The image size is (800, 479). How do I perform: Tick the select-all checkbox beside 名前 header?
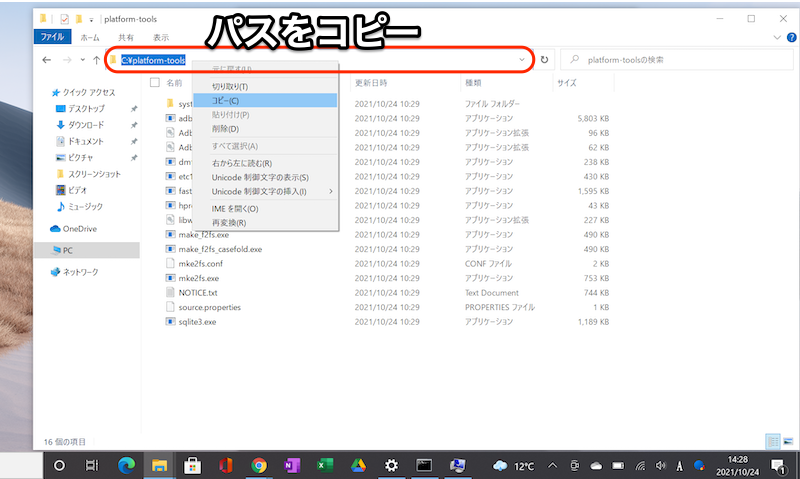click(154, 83)
